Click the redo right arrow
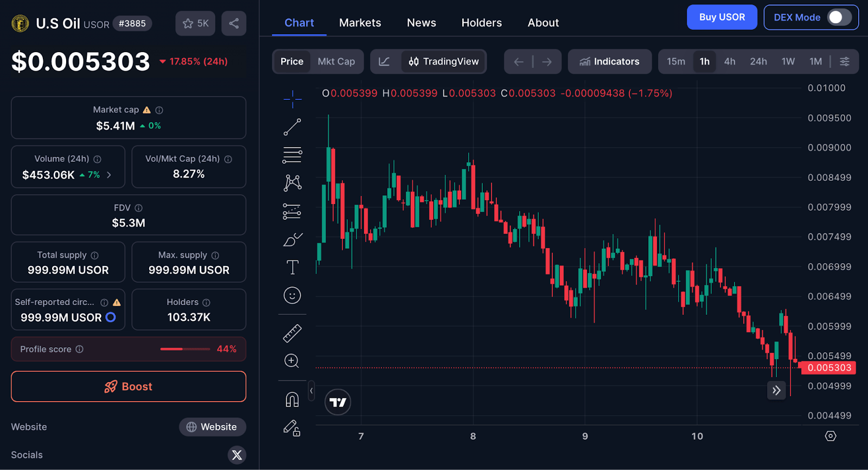 [547, 61]
